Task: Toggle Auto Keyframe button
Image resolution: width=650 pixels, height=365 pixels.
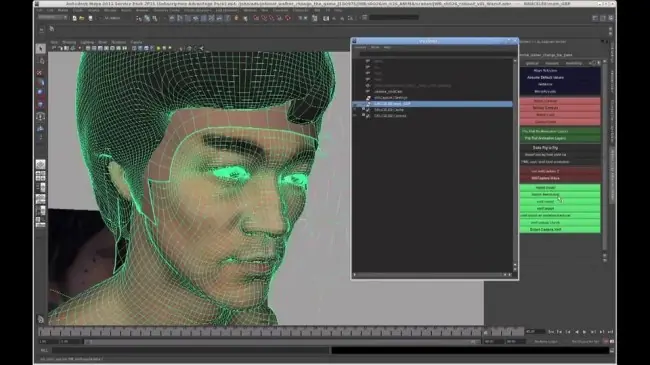Action: (x=606, y=341)
